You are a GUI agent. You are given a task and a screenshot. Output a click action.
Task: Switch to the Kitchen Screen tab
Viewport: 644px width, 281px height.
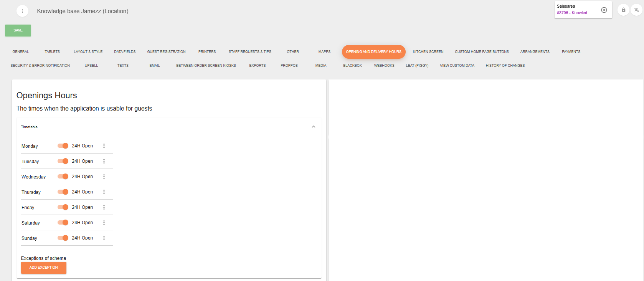click(428, 52)
